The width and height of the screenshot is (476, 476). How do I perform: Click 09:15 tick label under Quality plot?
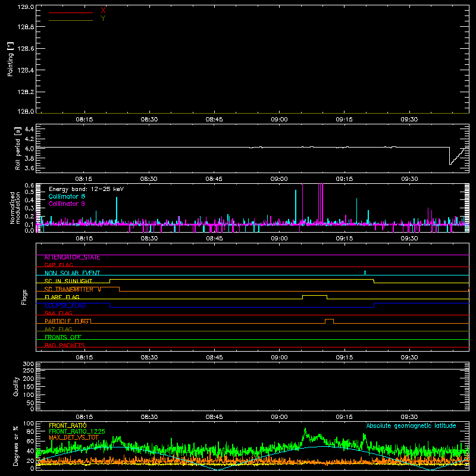[345, 417]
